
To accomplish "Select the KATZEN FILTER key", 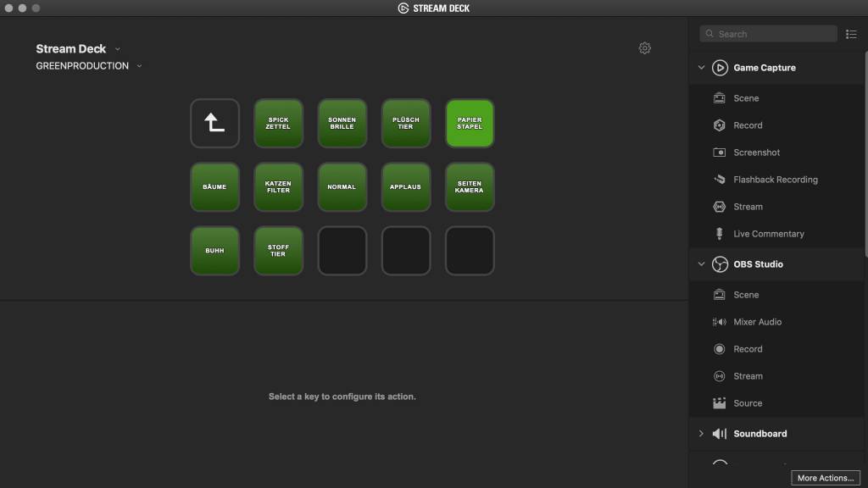I will pyautogui.click(x=278, y=187).
